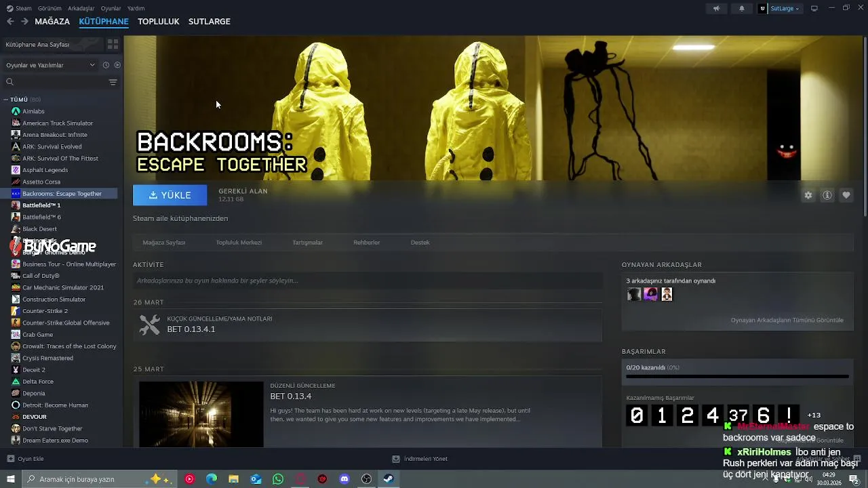The image size is (868, 488).
Task: Open the announcements megaphone icon
Action: point(717,8)
